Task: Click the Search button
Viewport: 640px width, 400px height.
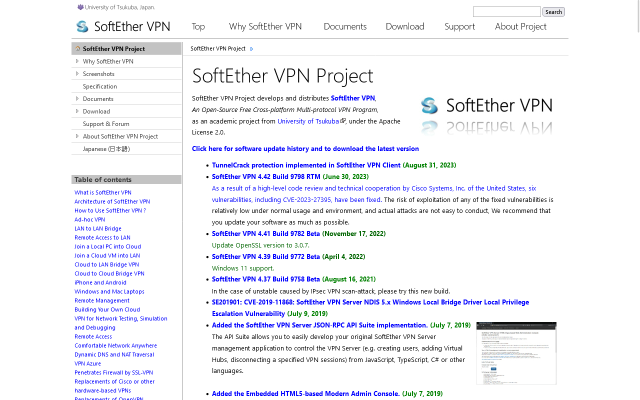Action: pos(553,12)
